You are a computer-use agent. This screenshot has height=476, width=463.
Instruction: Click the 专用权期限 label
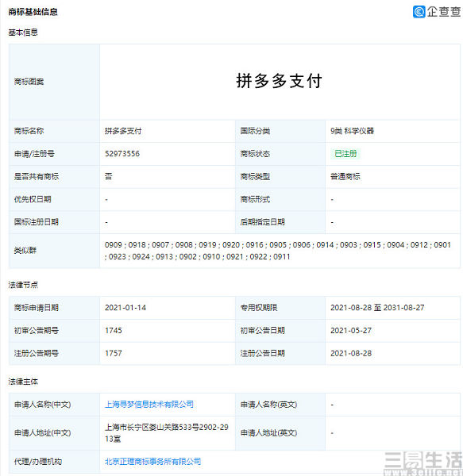point(259,308)
